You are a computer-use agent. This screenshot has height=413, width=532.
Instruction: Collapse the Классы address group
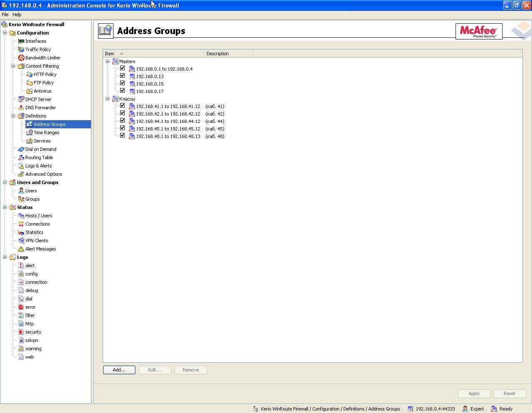pos(108,99)
